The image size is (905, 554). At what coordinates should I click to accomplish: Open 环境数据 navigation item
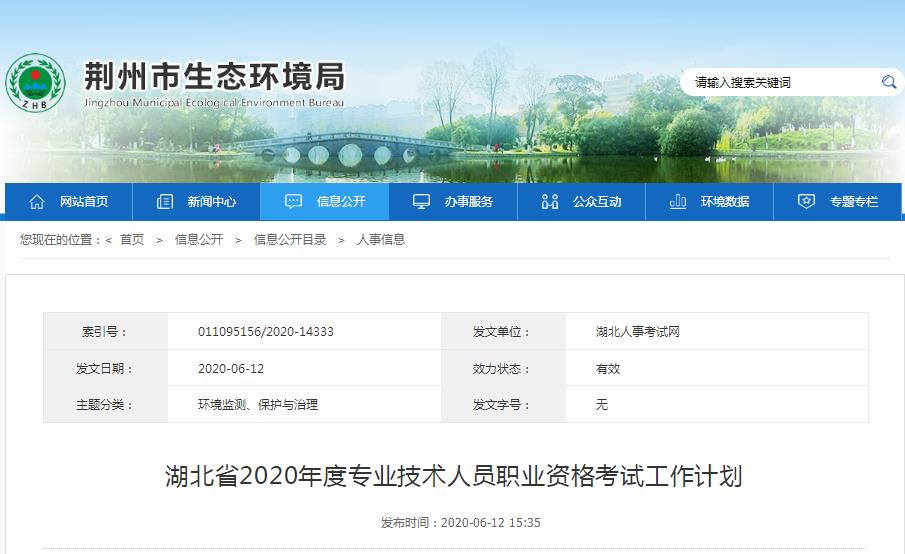[725, 202]
